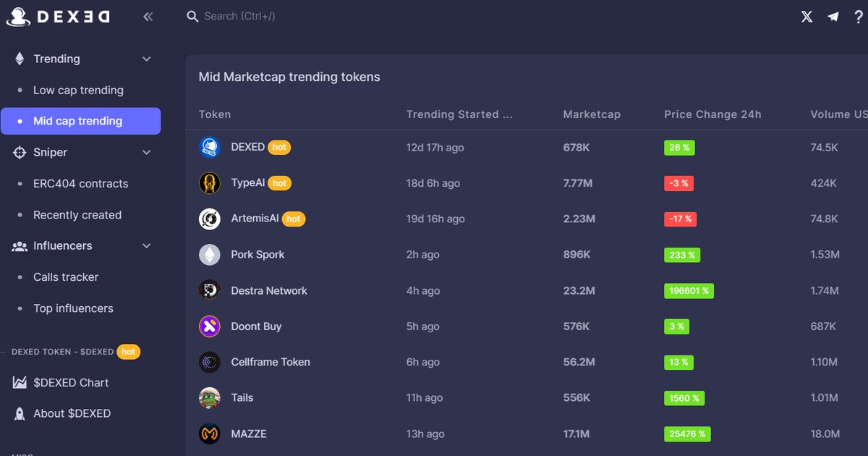868x456 pixels.
Task: Click the Sniper crosshair icon
Action: (20, 153)
